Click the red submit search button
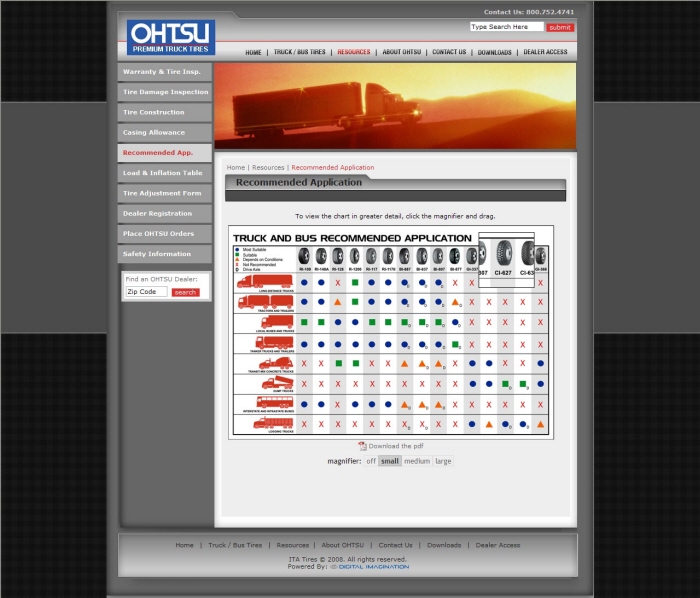 (560, 28)
